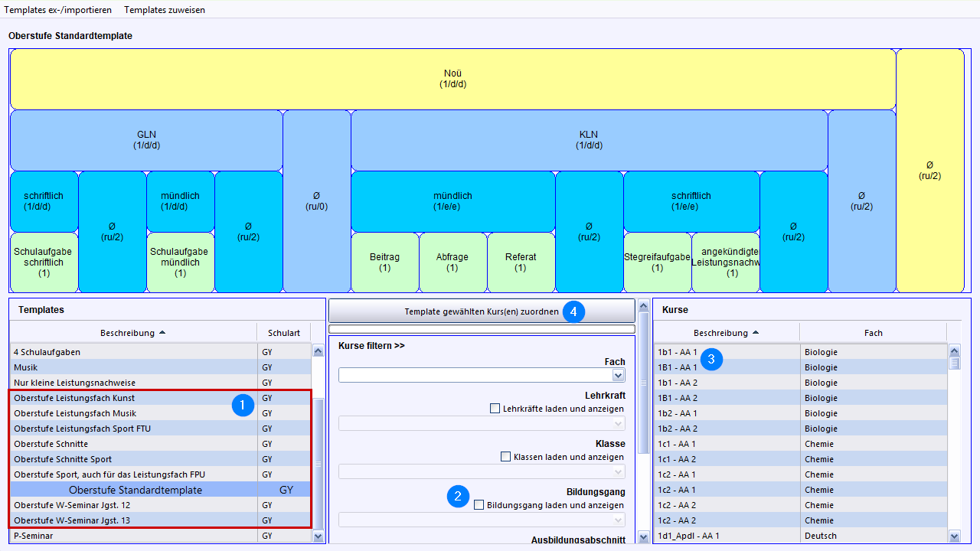Click Kurse filtern >> expander

tap(371, 346)
